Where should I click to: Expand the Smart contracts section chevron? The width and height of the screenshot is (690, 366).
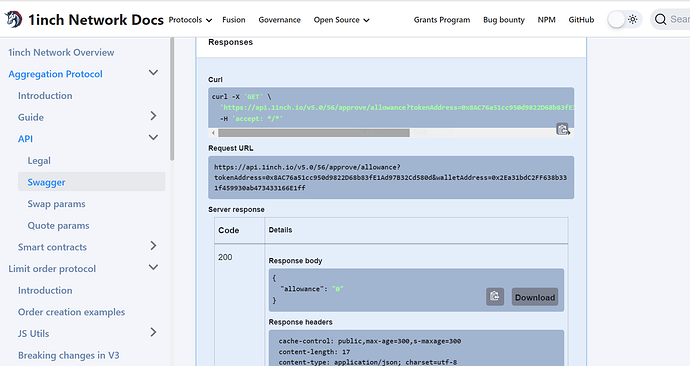(x=153, y=245)
